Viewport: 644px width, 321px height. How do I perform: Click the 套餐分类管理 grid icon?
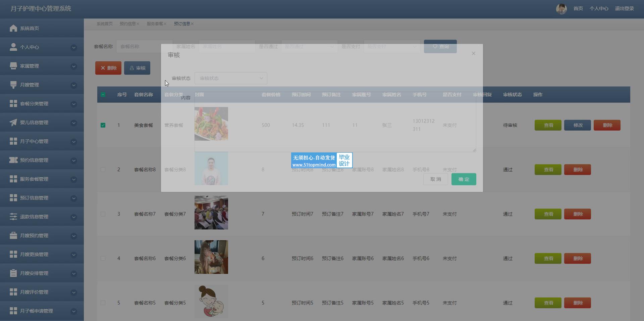tap(13, 103)
